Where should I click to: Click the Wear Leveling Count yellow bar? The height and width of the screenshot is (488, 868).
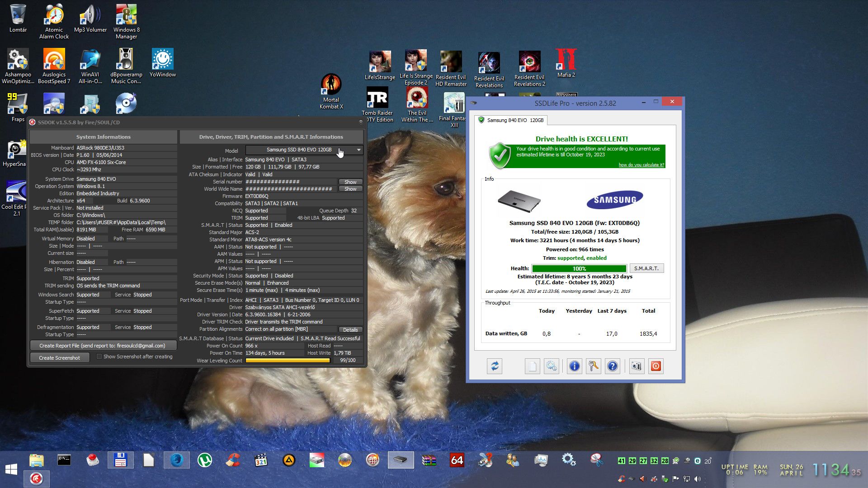288,361
